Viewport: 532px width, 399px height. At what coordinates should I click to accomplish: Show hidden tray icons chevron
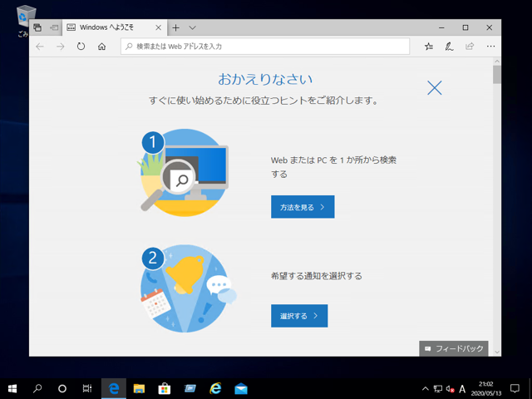pos(425,389)
